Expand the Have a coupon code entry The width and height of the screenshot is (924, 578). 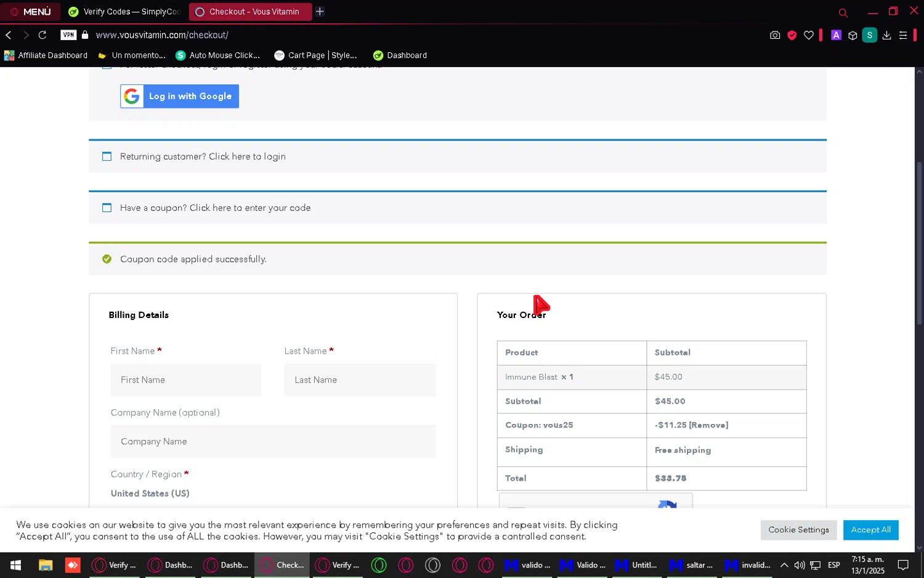250,208
